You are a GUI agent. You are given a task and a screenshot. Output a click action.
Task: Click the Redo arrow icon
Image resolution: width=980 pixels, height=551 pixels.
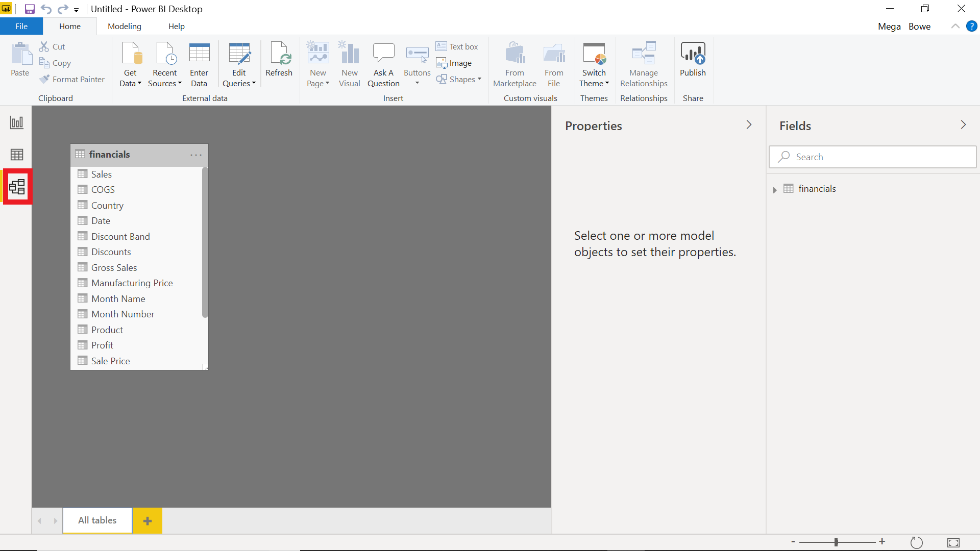pos(62,9)
